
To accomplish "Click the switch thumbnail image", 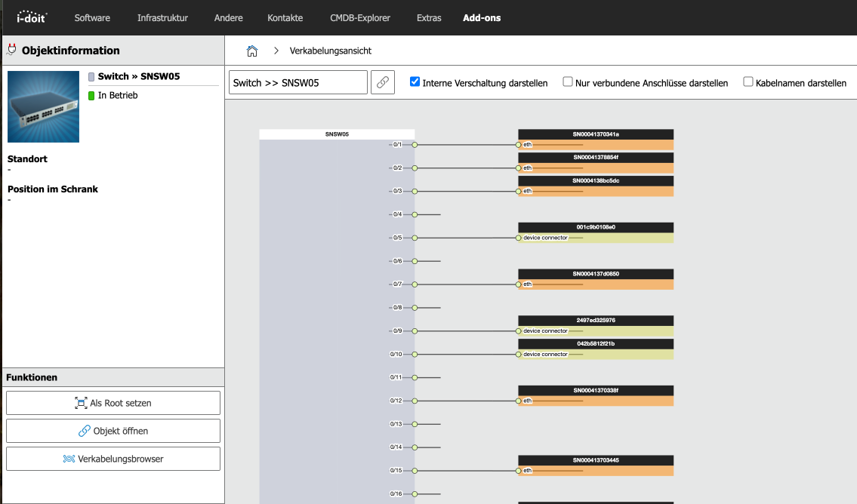I will click(x=43, y=106).
